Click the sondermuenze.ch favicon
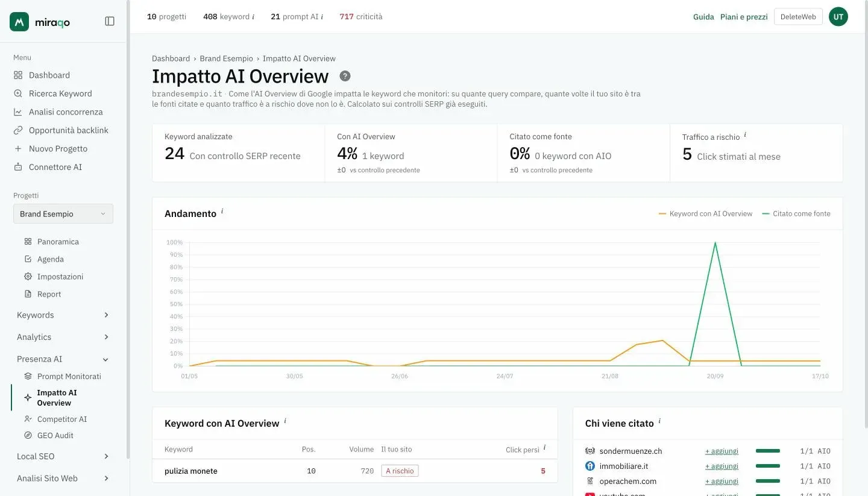 pyautogui.click(x=590, y=451)
